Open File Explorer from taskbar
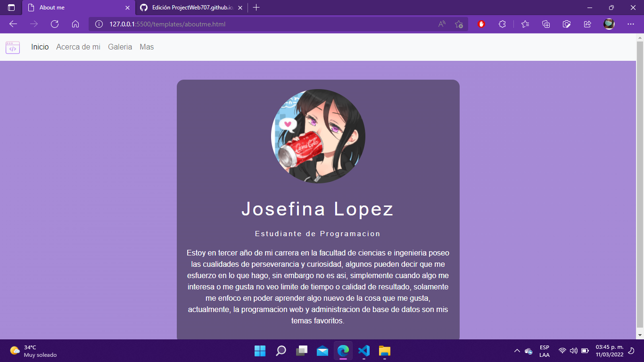644x362 pixels. (x=385, y=351)
